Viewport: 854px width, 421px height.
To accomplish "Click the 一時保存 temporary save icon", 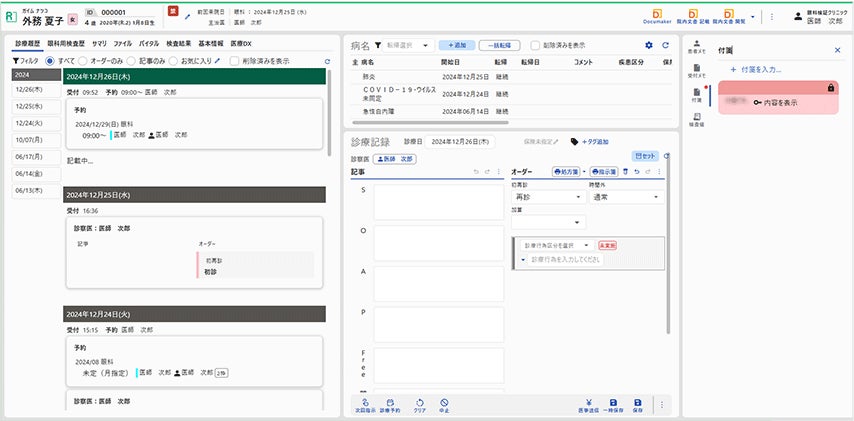I will (613, 402).
